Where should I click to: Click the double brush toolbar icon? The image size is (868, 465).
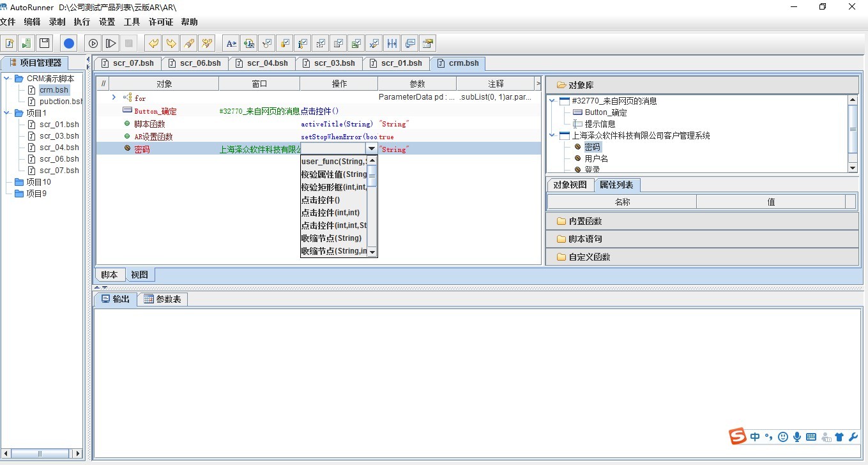point(207,43)
